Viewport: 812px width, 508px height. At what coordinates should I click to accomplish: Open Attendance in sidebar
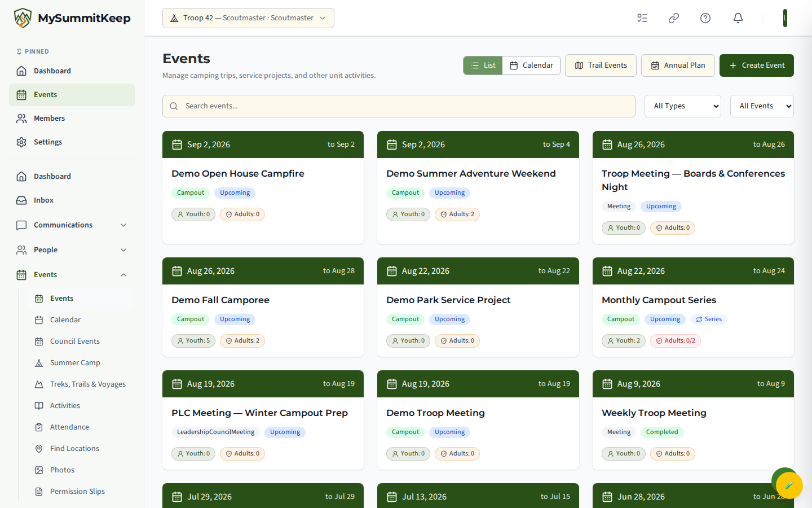click(81, 427)
